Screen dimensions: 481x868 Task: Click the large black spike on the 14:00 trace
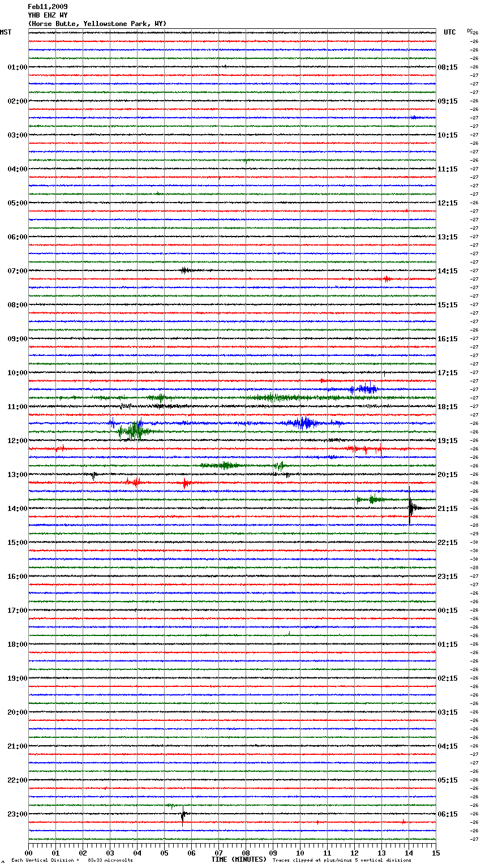coord(410,505)
